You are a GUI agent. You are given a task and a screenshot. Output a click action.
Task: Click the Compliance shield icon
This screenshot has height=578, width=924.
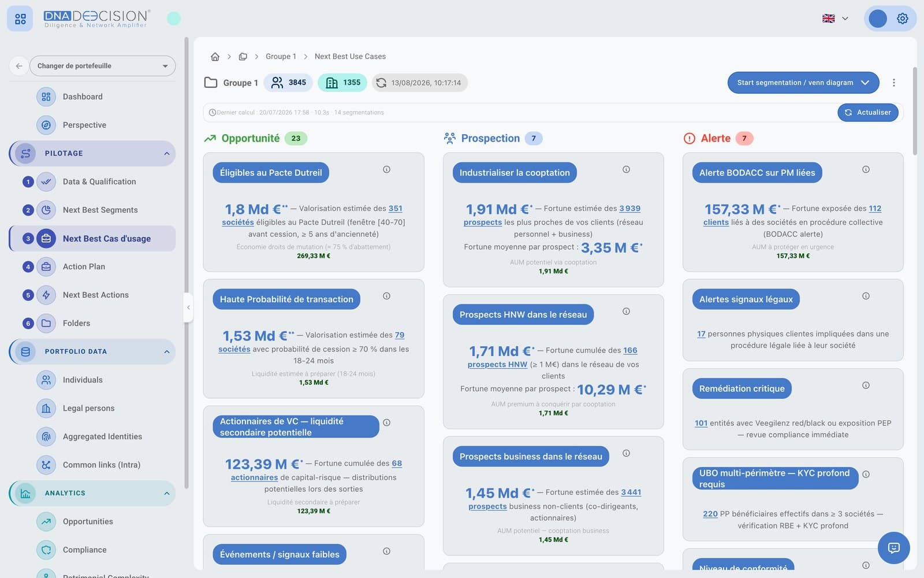(x=46, y=550)
